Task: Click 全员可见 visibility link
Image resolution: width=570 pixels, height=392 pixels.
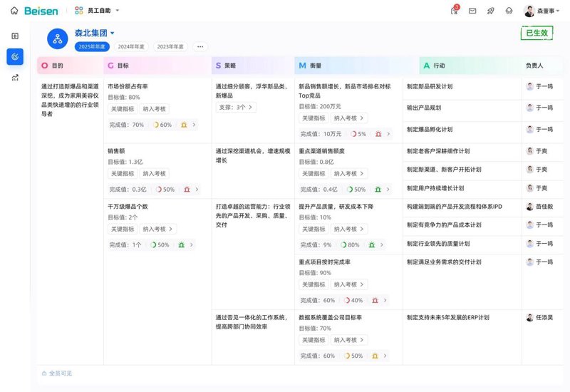Action: coord(61,373)
